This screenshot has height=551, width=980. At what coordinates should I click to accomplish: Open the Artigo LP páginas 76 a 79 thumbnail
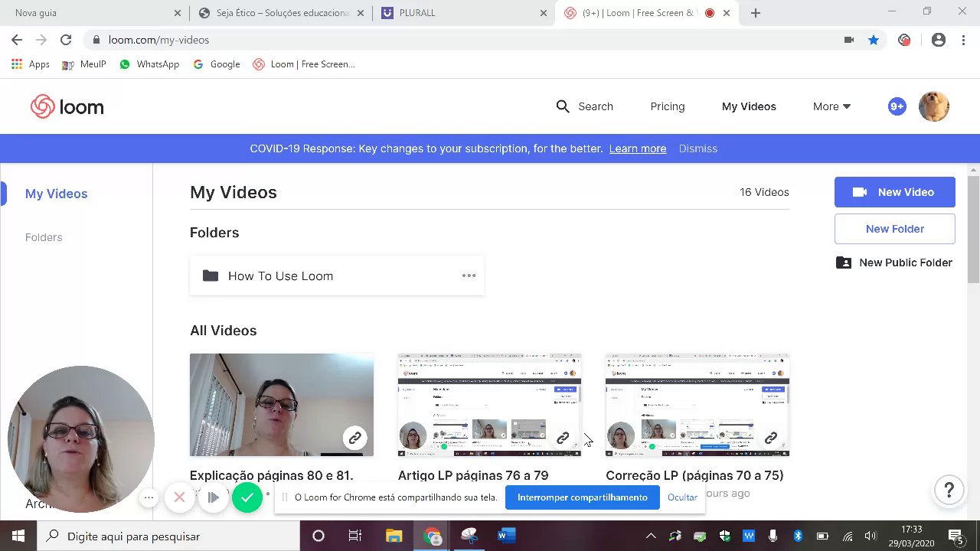[x=489, y=405]
